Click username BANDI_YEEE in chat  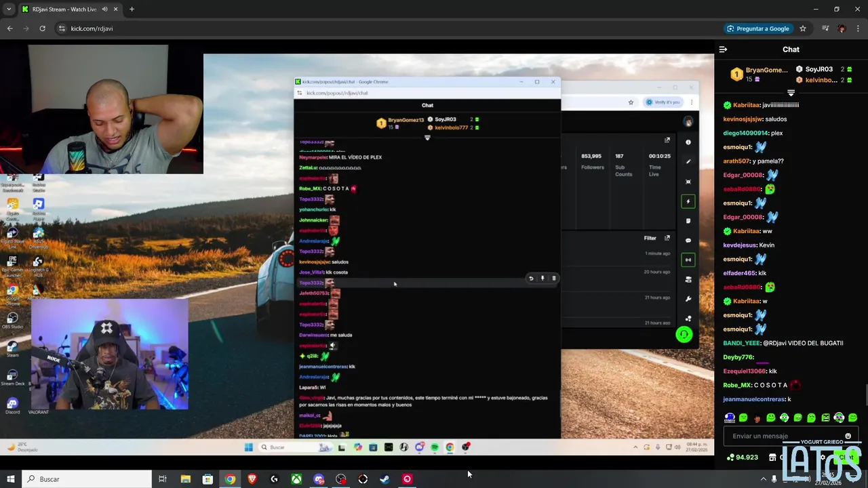(741, 343)
